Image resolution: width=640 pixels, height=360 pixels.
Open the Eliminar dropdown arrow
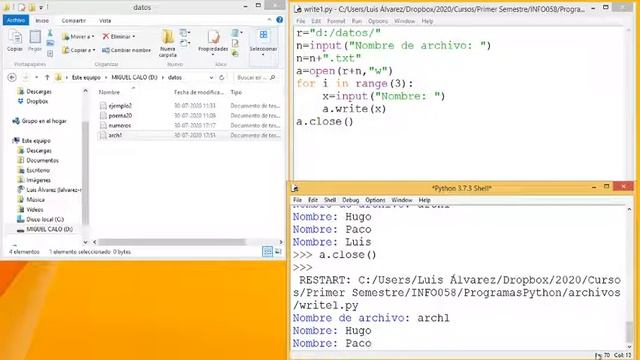coord(133,37)
